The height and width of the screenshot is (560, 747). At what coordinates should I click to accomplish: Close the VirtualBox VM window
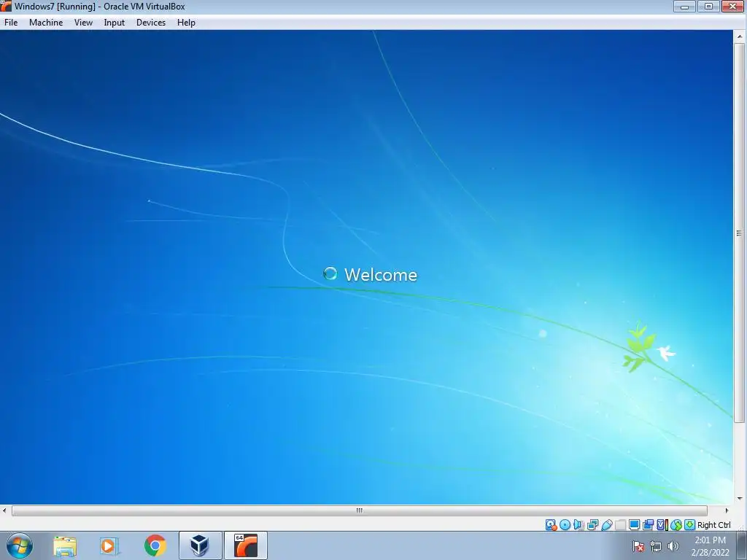733,6
